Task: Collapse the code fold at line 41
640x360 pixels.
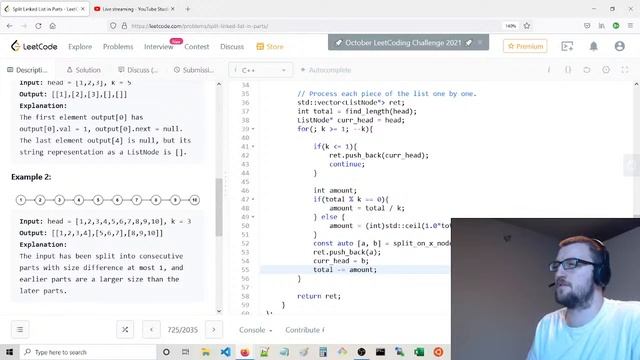Action: click(x=253, y=147)
